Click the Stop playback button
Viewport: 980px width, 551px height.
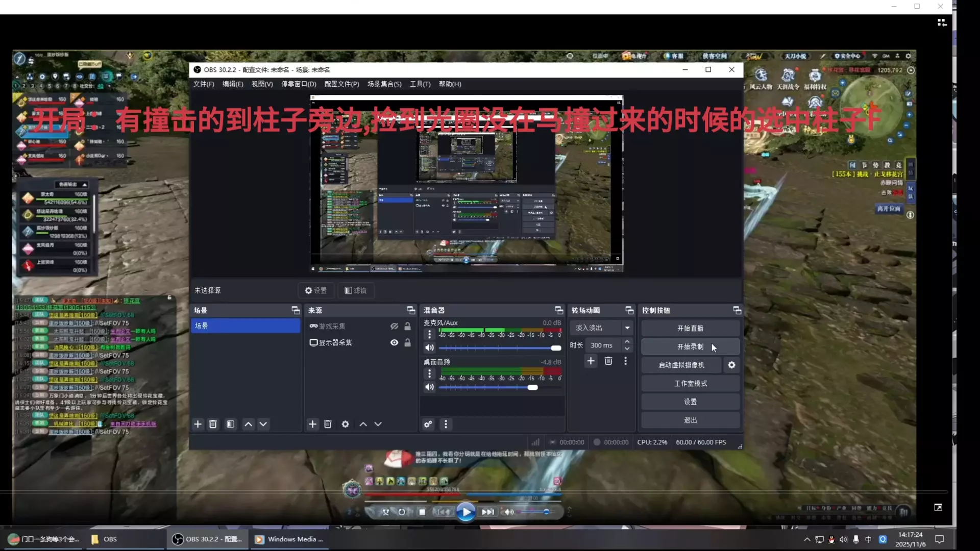click(422, 512)
